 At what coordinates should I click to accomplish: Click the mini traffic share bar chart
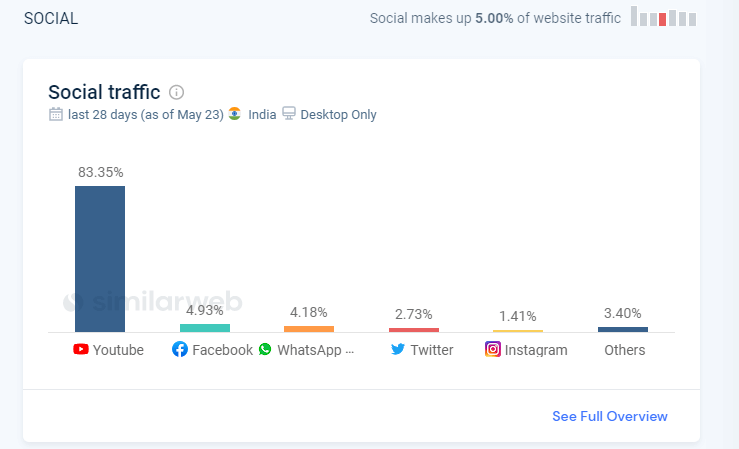point(664,16)
